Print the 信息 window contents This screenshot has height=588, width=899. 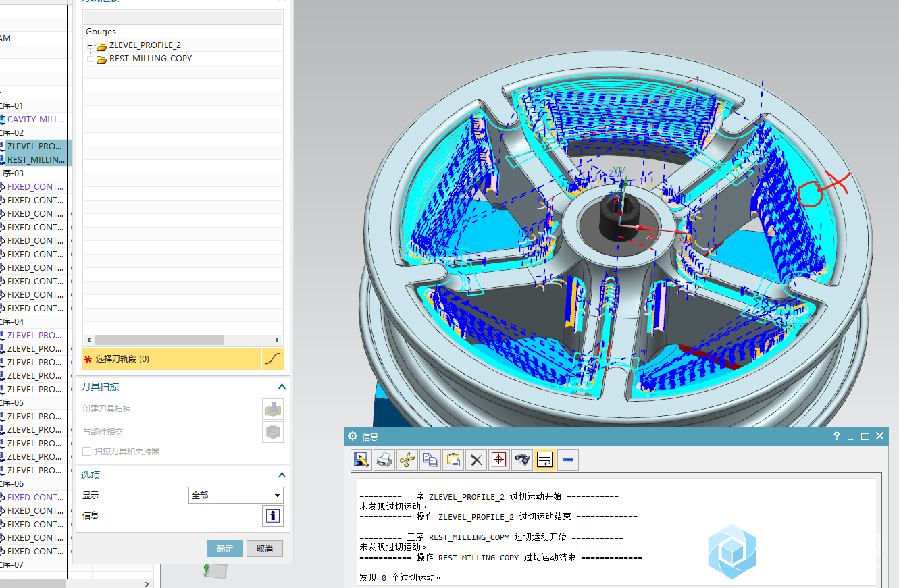coord(384,460)
